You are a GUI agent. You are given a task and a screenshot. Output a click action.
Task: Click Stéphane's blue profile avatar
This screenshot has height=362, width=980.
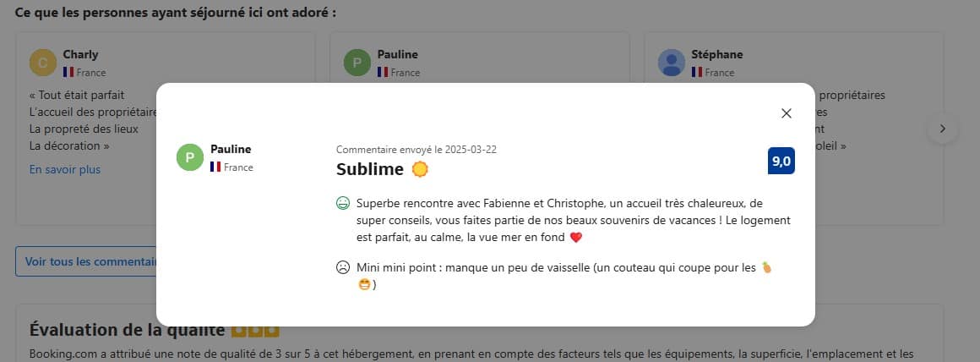tap(672, 63)
